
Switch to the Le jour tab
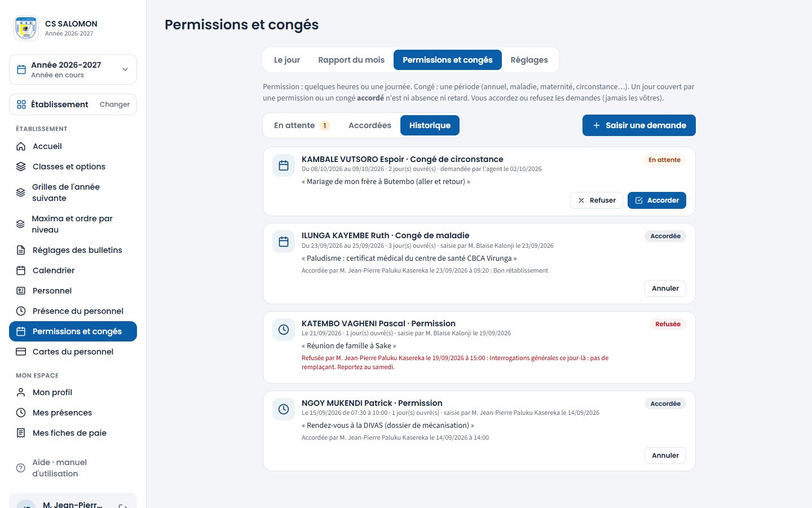[287, 60]
